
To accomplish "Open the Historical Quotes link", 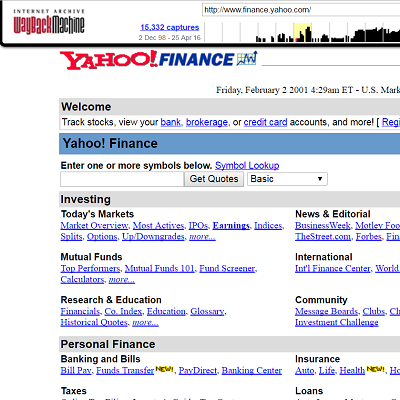I will 94,322.
